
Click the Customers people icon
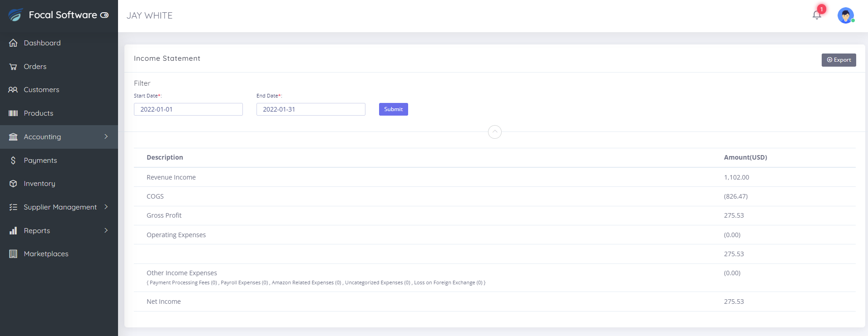(13, 90)
